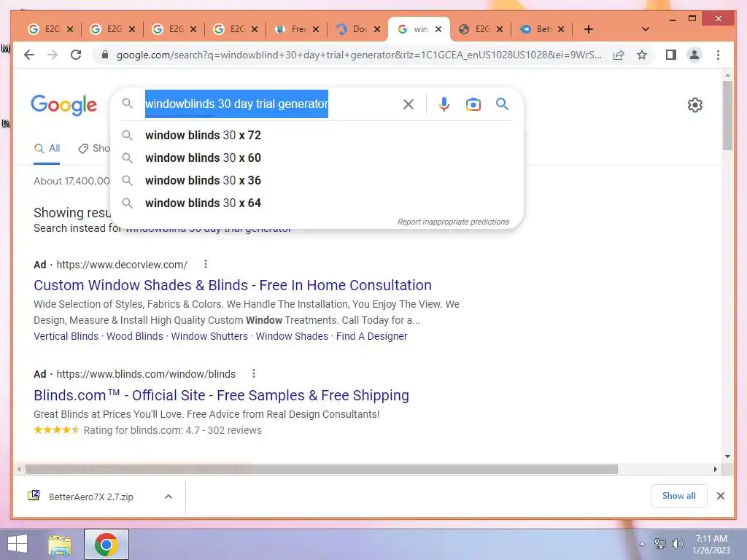Click the forward navigation arrow

(x=53, y=55)
